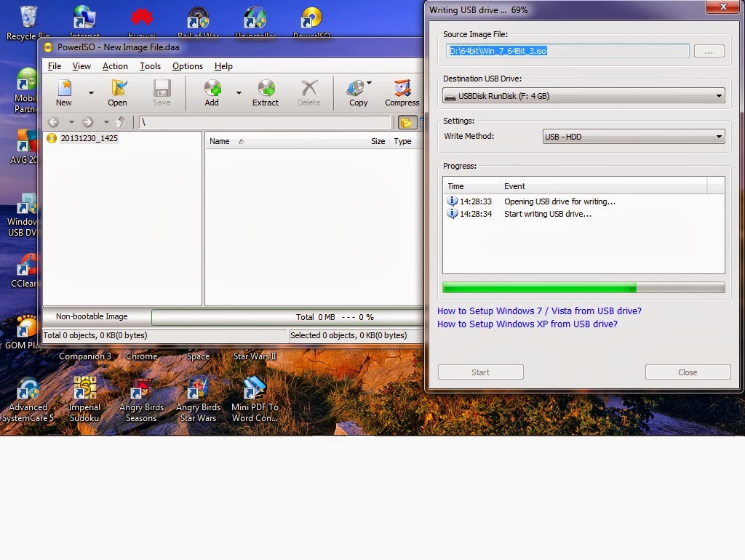Open the File menu
Viewport: 745px width, 560px height.
(55, 66)
